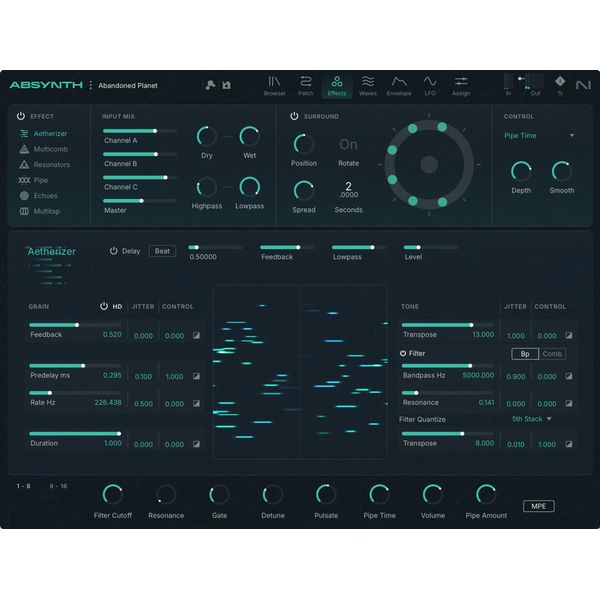Open the Filter Quantize 5th Stack dropdown
The height and width of the screenshot is (600, 600).
[x=532, y=419]
